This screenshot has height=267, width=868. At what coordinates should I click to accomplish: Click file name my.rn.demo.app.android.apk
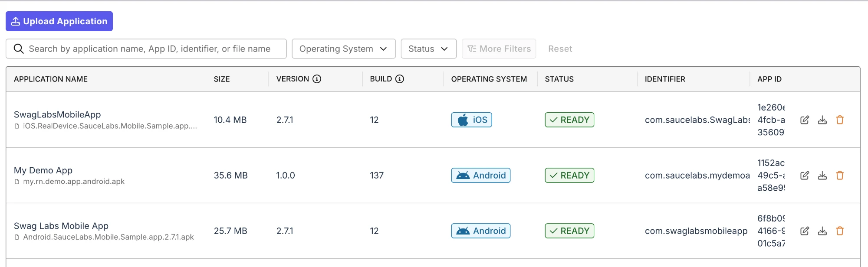tap(74, 182)
